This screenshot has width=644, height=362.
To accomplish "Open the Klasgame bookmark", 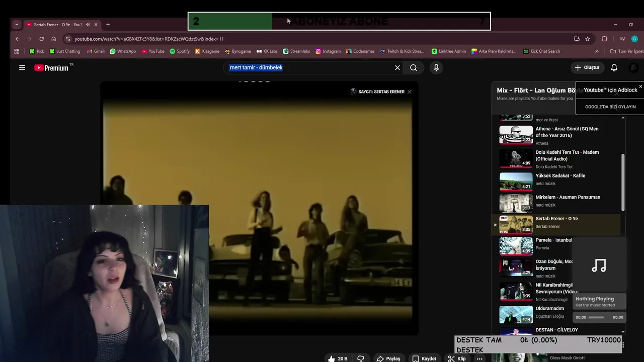I will 207,51.
